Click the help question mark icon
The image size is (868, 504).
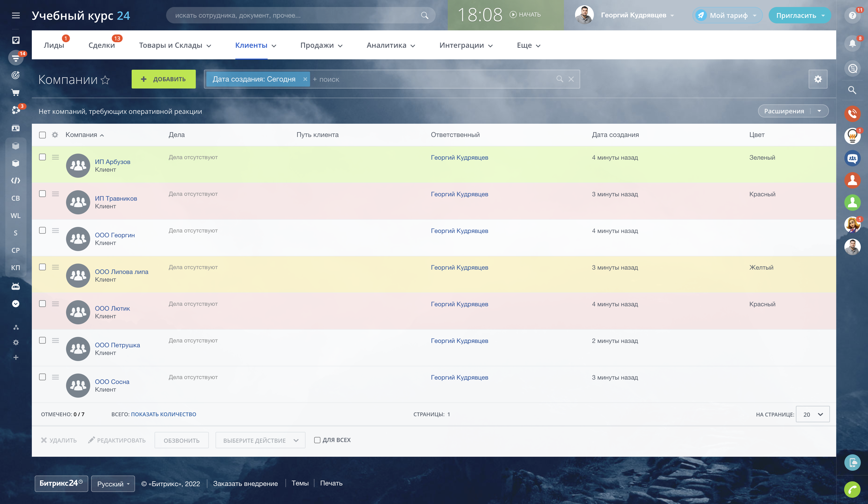[852, 15]
